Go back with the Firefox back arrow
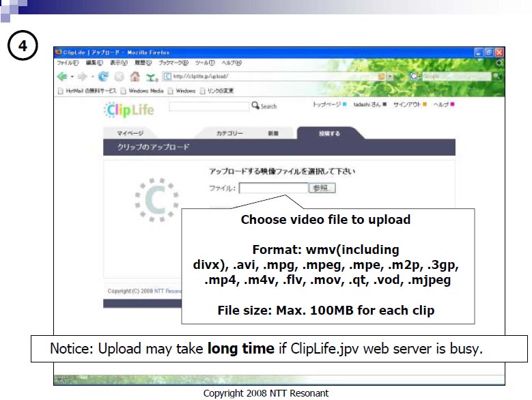 pos(62,76)
